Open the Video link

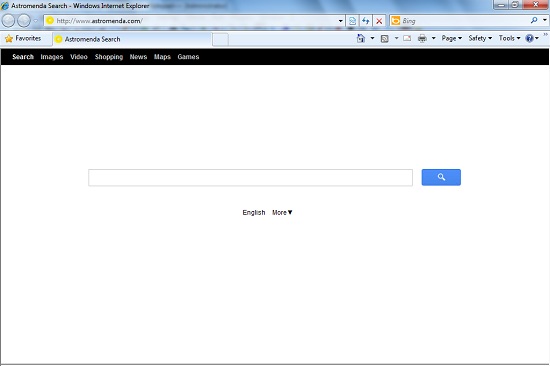click(x=79, y=57)
